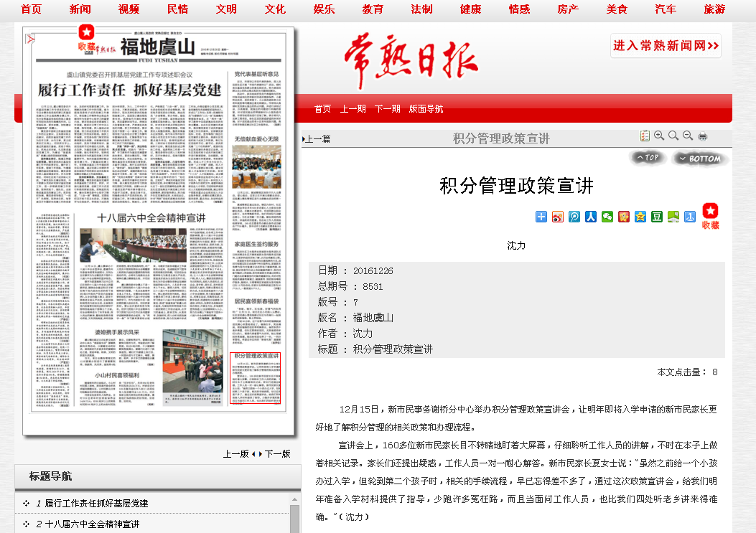The image size is (756, 533).
Task: Click the zoom out magnifier icon
Action: click(x=688, y=136)
